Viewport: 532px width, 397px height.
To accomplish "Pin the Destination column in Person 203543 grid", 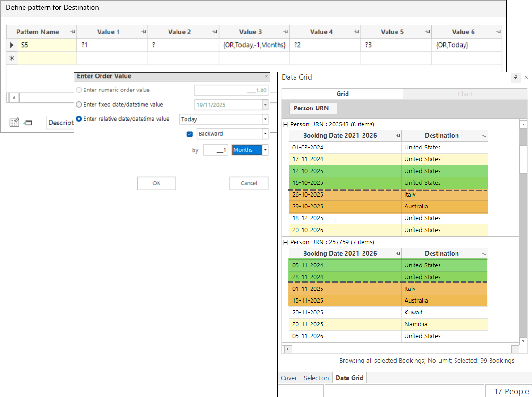I will tap(483, 136).
